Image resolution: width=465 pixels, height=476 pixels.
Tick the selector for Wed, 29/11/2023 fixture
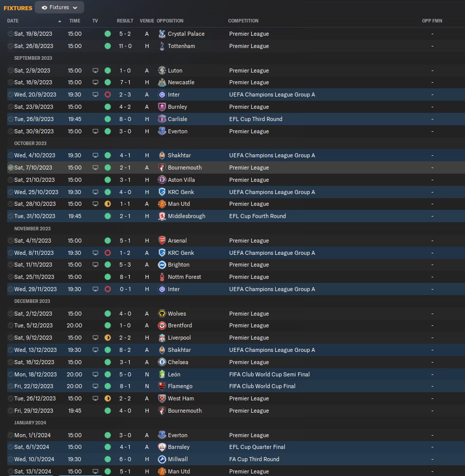11,289
